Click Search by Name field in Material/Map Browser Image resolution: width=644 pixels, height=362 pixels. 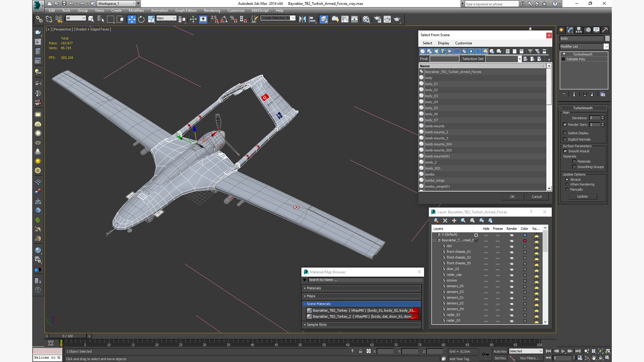(x=365, y=280)
